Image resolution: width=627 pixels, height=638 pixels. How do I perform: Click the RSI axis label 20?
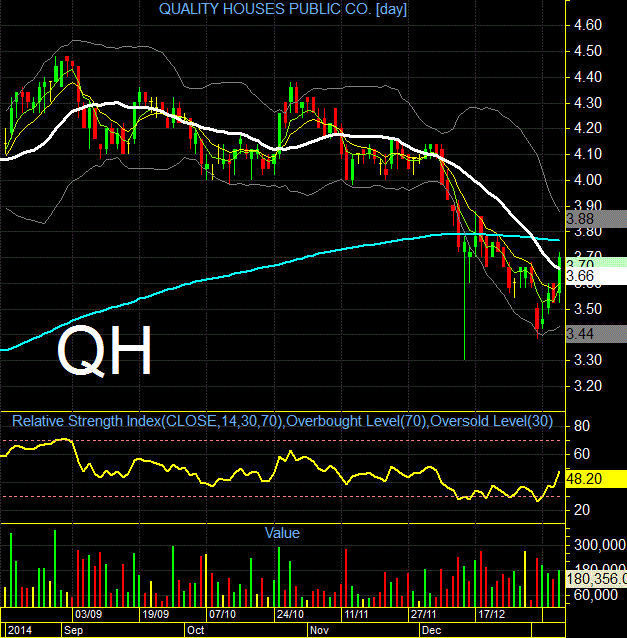click(x=582, y=510)
